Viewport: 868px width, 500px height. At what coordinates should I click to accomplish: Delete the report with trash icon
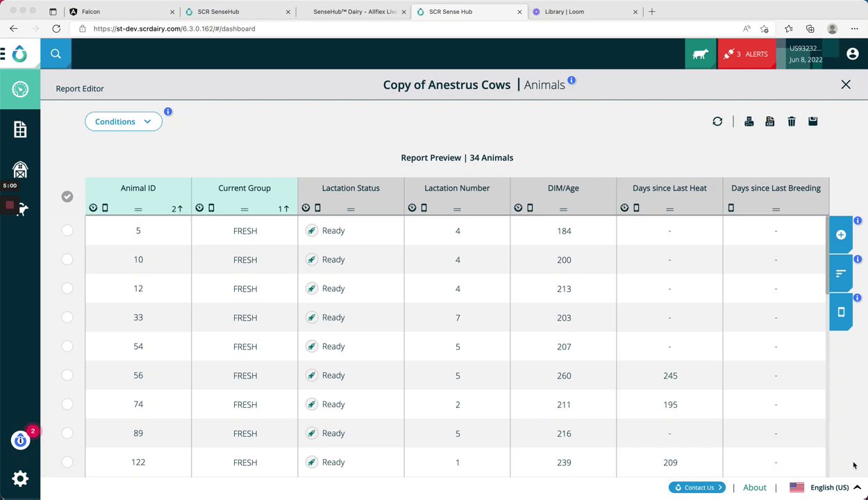point(791,122)
